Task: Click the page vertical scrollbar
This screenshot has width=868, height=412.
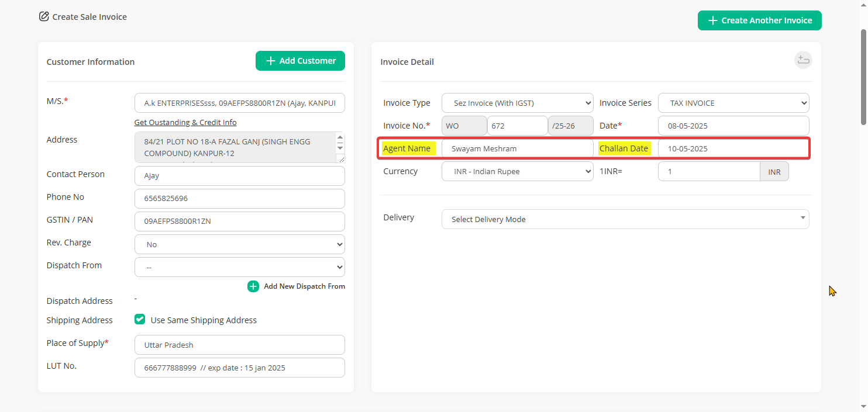Action: (863, 76)
